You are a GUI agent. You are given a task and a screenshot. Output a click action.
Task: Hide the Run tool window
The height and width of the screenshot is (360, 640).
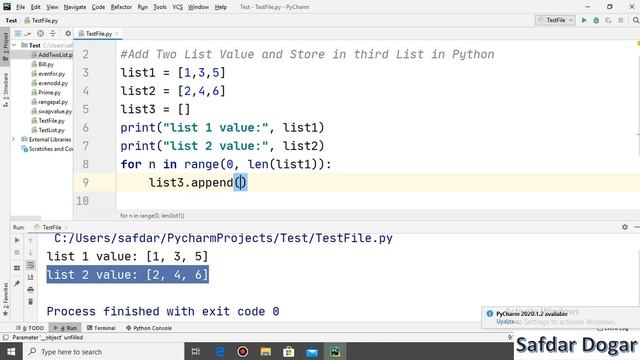tap(636, 227)
